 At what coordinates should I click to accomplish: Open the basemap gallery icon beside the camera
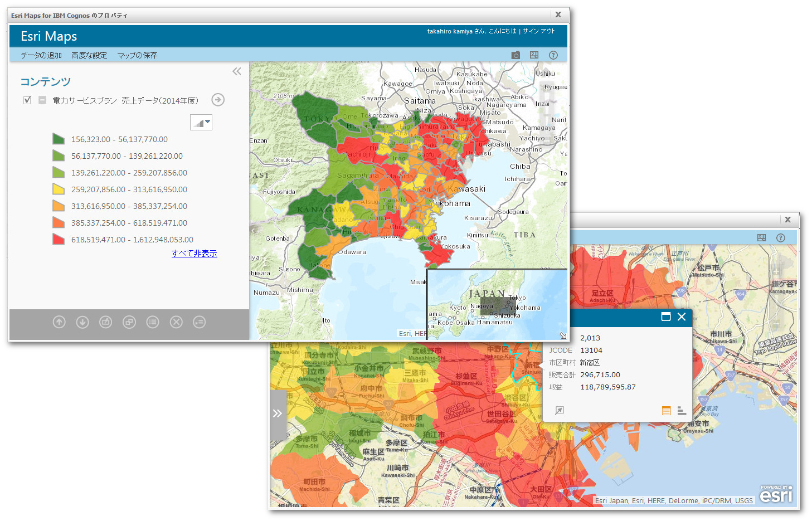coord(534,55)
